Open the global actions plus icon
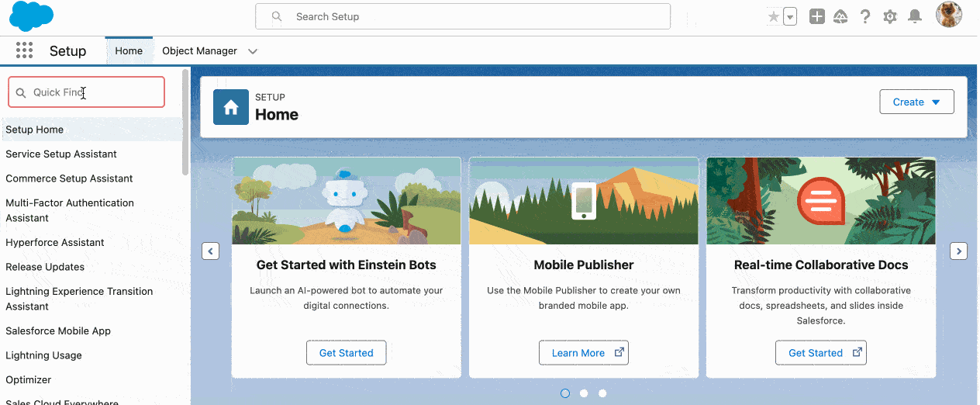Screen dimensions: 980x405 coord(816,16)
